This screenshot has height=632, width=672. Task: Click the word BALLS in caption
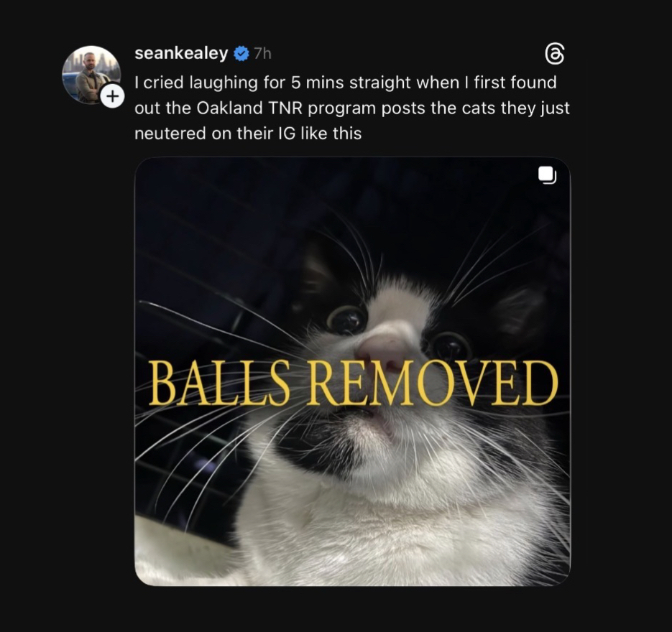(219, 383)
